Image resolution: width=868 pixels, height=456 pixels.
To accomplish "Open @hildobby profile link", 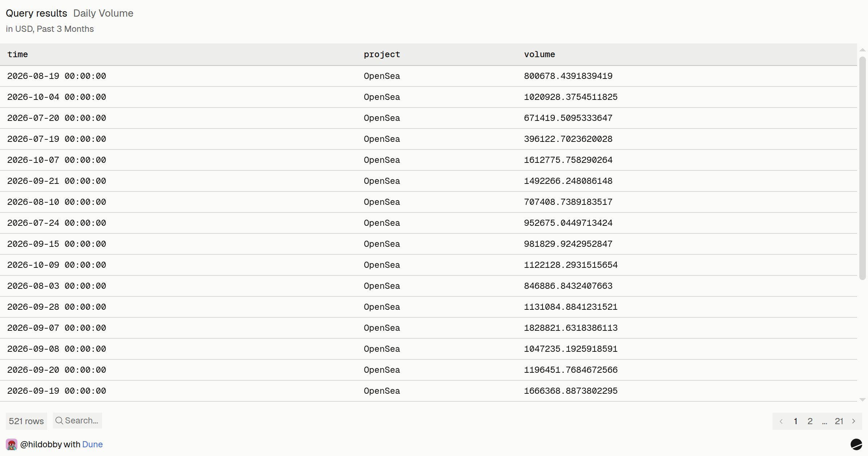I will point(41,444).
